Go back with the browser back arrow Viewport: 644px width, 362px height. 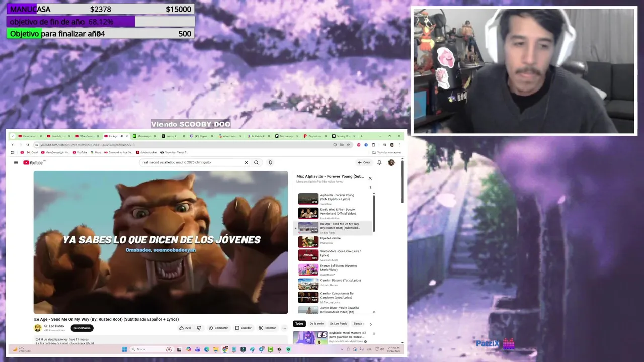click(x=13, y=145)
